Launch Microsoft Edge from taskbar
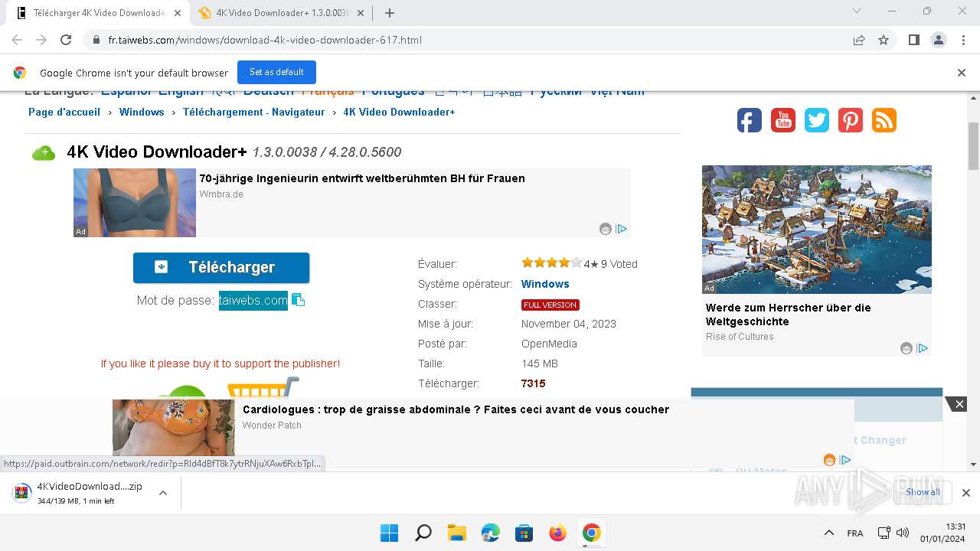Screen dimensions: 980x551 point(490,533)
